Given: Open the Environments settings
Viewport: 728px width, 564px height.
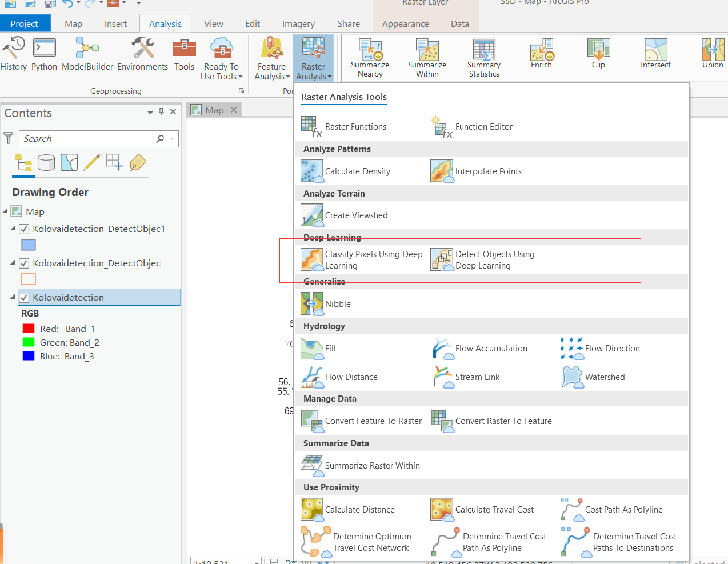Looking at the screenshot, I should pos(142,54).
